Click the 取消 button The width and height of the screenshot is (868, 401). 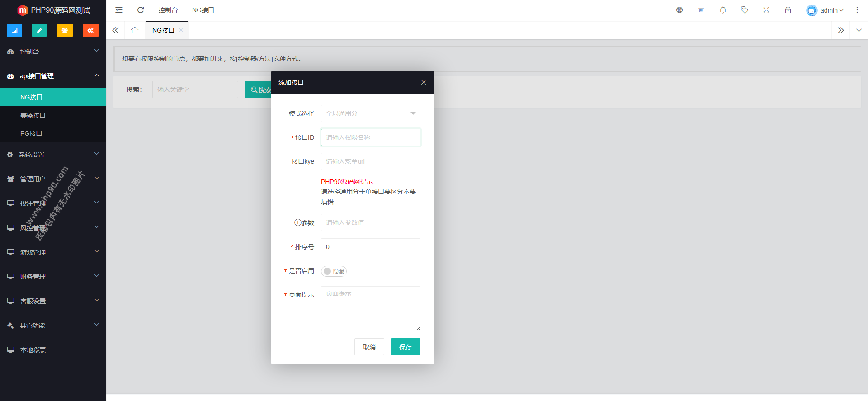coord(369,347)
